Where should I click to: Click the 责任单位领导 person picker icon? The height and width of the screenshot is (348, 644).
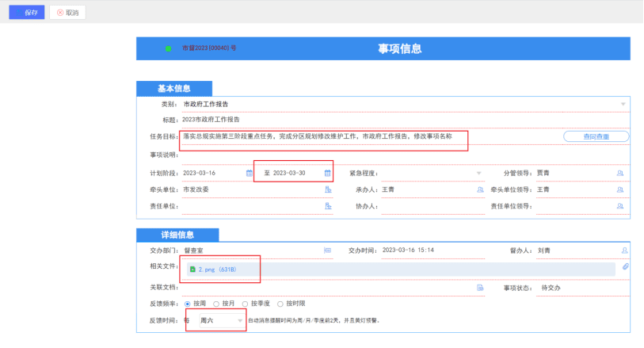point(620,206)
